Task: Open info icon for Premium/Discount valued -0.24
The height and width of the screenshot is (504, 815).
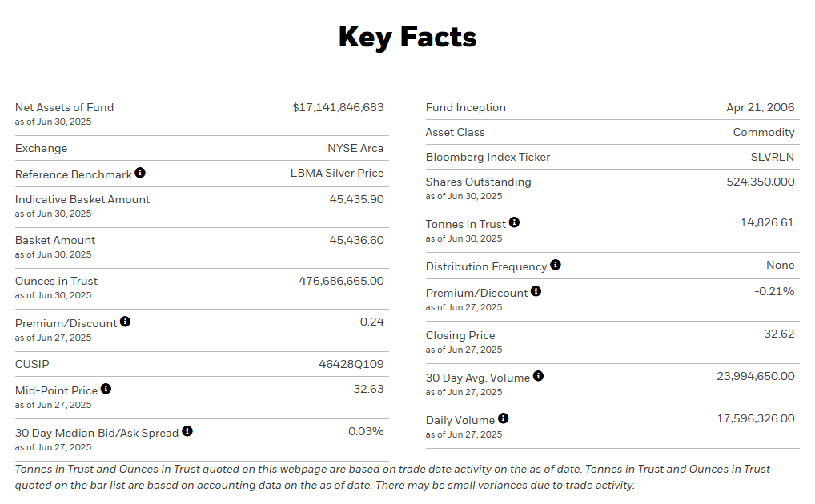Action: click(125, 322)
